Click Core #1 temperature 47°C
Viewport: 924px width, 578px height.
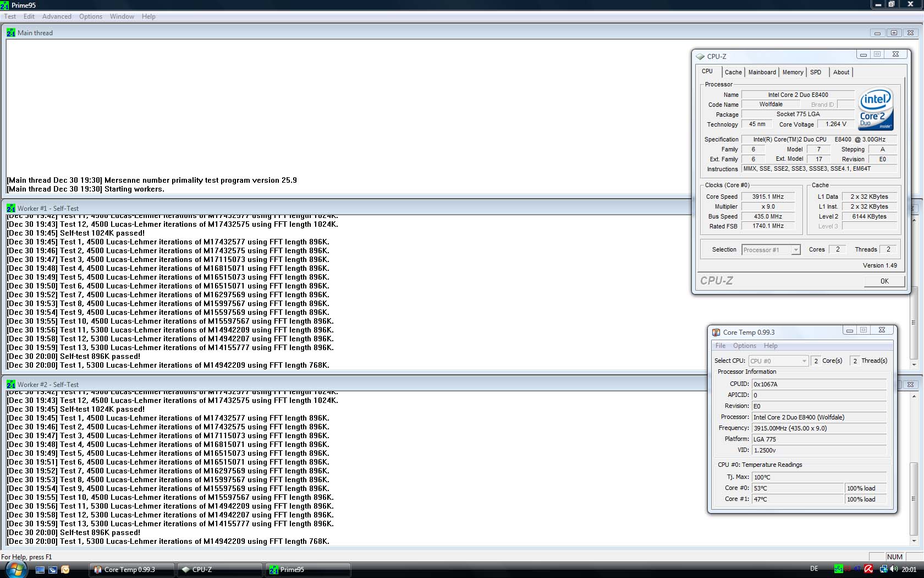[798, 499]
